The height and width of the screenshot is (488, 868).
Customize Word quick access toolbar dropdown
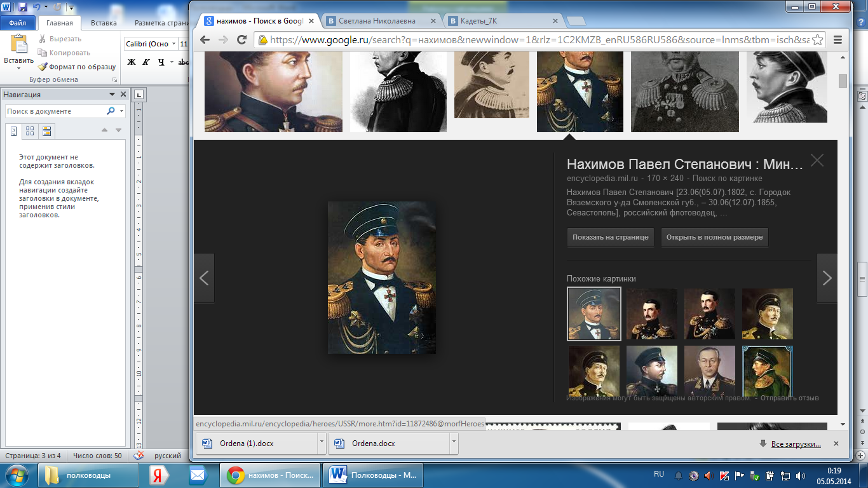coord(71,8)
